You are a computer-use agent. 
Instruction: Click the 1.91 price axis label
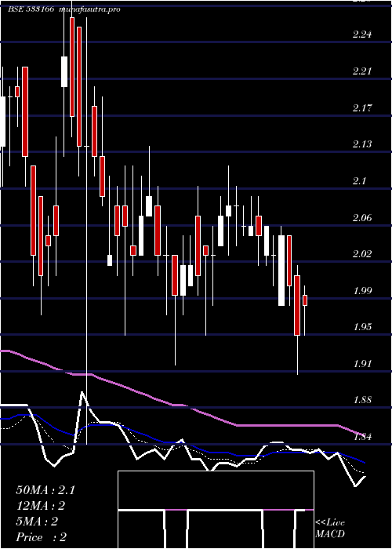pos(362,364)
